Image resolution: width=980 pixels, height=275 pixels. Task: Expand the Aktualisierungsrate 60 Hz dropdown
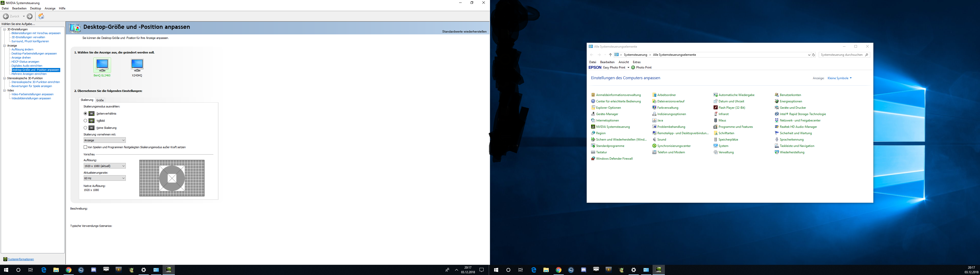click(105, 178)
